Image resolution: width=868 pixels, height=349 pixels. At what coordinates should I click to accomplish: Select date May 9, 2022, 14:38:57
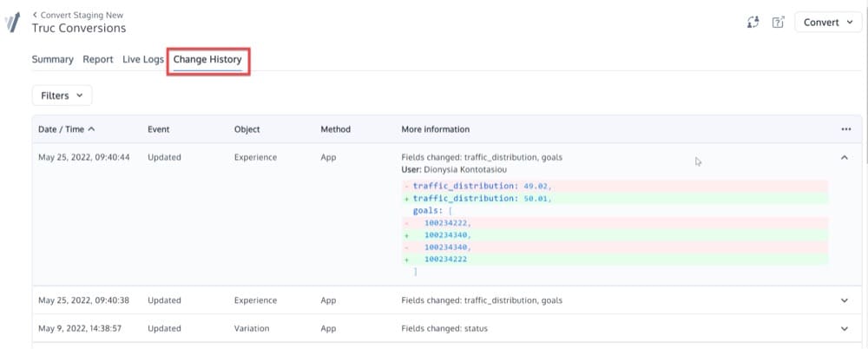pyautogui.click(x=80, y=328)
